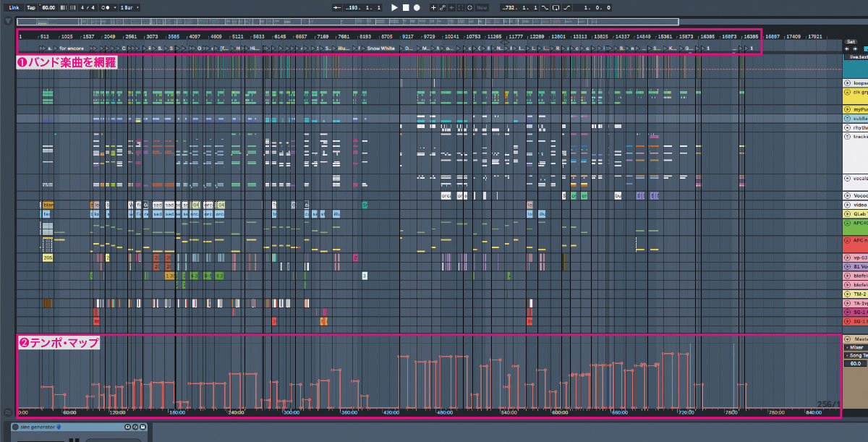Jump to the 'Snow White' locator

click(381, 48)
